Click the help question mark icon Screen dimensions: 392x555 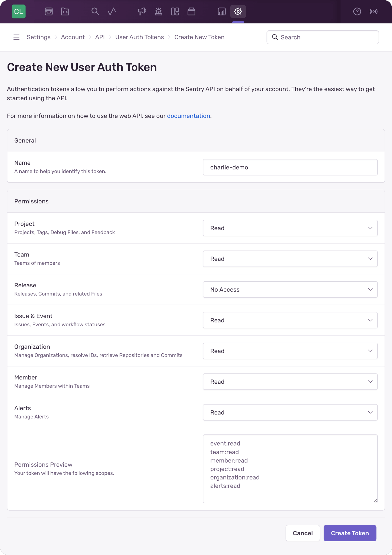(x=357, y=11)
